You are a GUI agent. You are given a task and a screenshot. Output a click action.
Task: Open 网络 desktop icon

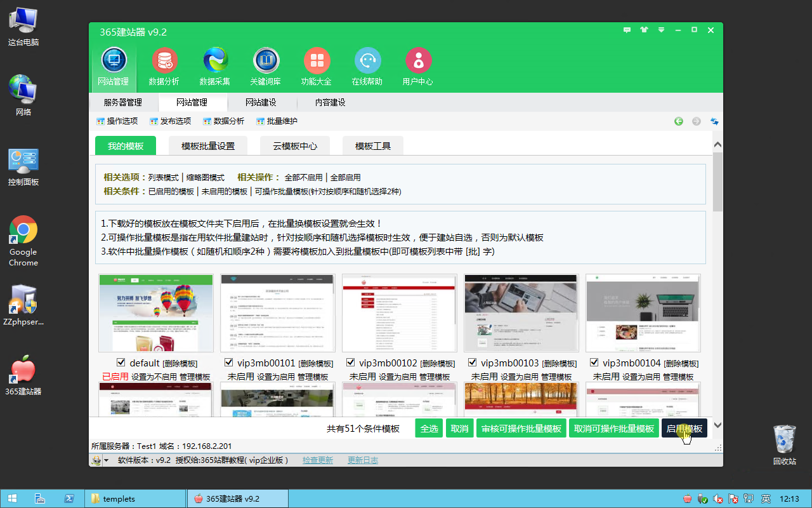point(23,96)
